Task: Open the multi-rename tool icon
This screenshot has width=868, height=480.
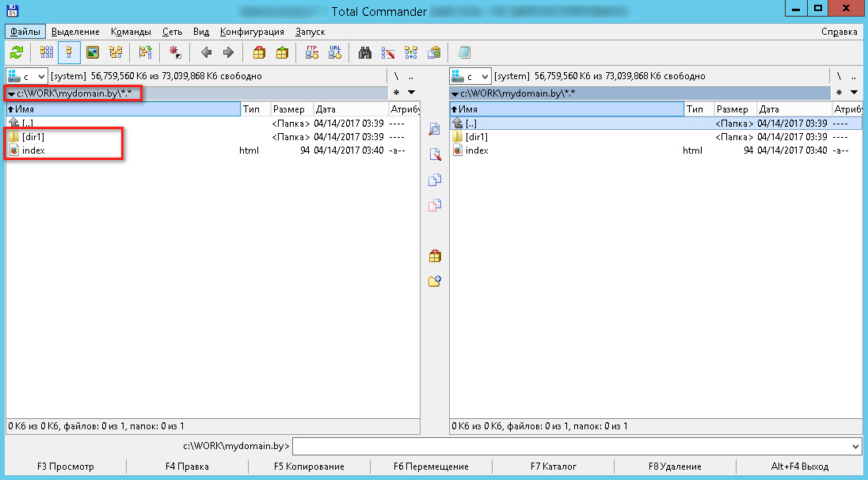Action: (388, 52)
